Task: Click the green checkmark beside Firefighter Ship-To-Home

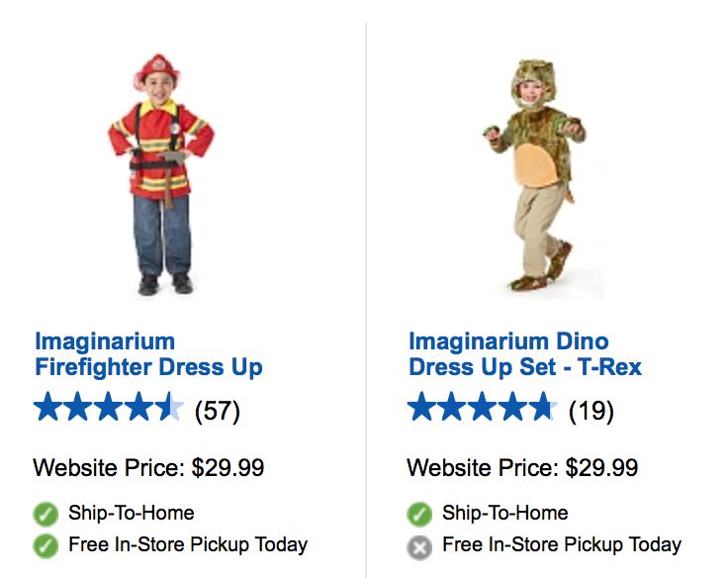Action: click(45, 514)
